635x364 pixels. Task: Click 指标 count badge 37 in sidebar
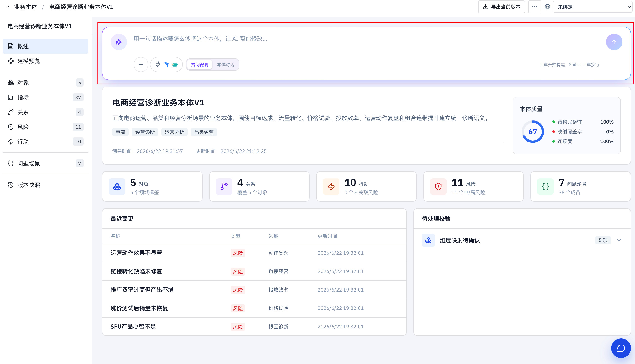pos(78,97)
